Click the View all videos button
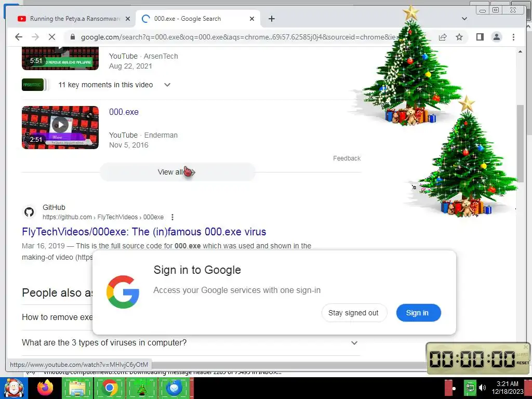The image size is (532, 399). 177,172
